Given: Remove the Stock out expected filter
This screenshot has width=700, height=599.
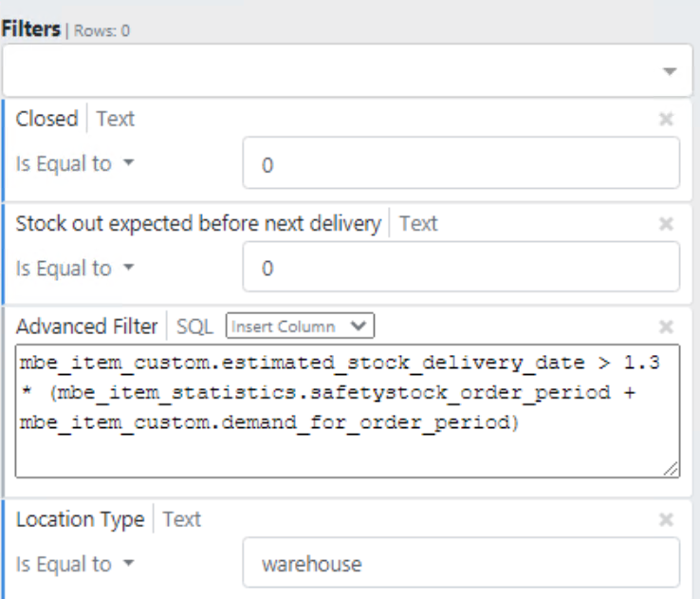Looking at the screenshot, I should click(x=666, y=224).
